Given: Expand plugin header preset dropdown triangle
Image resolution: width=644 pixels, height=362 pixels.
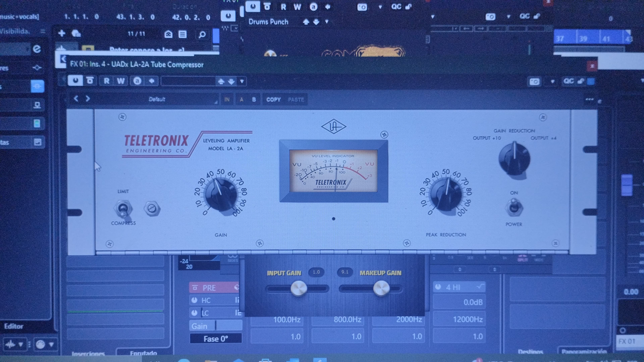Looking at the screenshot, I should click(242, 81).
